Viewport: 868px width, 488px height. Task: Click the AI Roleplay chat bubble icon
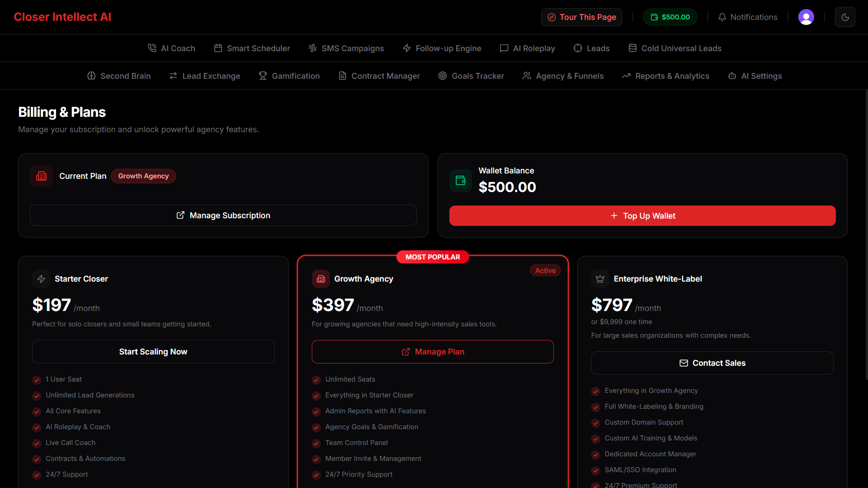pos(504,48)
